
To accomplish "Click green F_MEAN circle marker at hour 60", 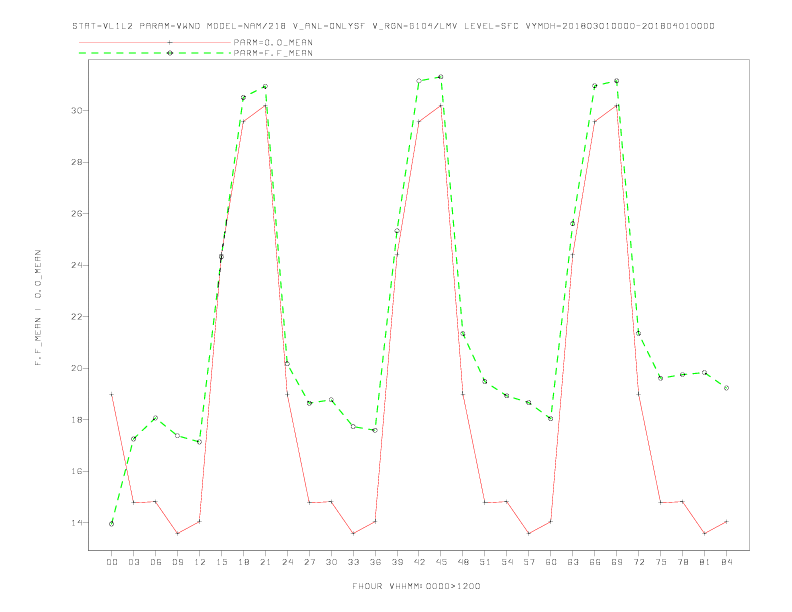I will (x=551, y=419).
